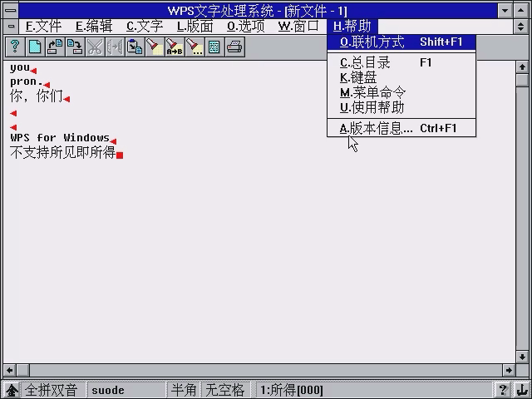
Task: Click the flashlight A→B replace icon
Action: pos(175,47)
